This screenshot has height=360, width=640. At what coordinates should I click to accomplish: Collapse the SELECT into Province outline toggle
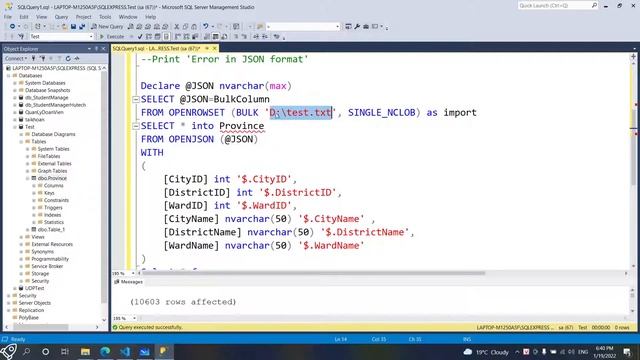coord(136,126)
